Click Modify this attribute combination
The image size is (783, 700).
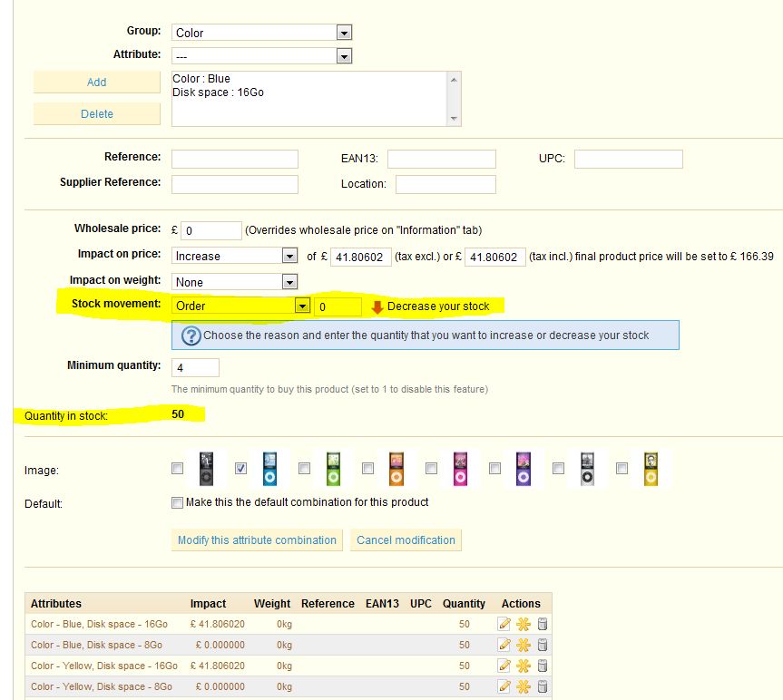click(x=257, y=540)
